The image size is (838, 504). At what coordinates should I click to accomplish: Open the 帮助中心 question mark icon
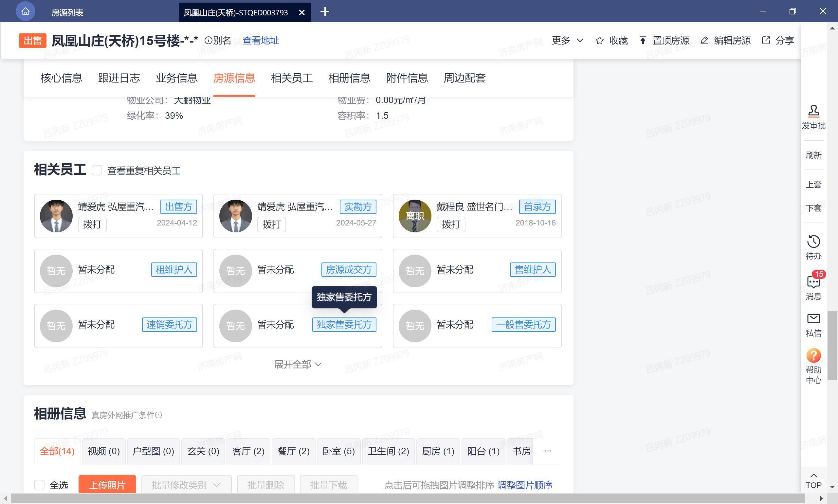[813, 356]
